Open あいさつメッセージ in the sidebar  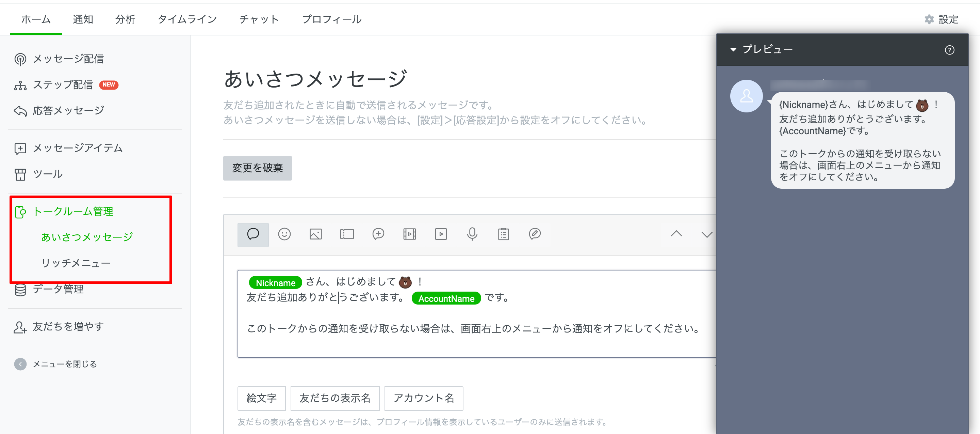pyautogui.click(x=87, y=236)
